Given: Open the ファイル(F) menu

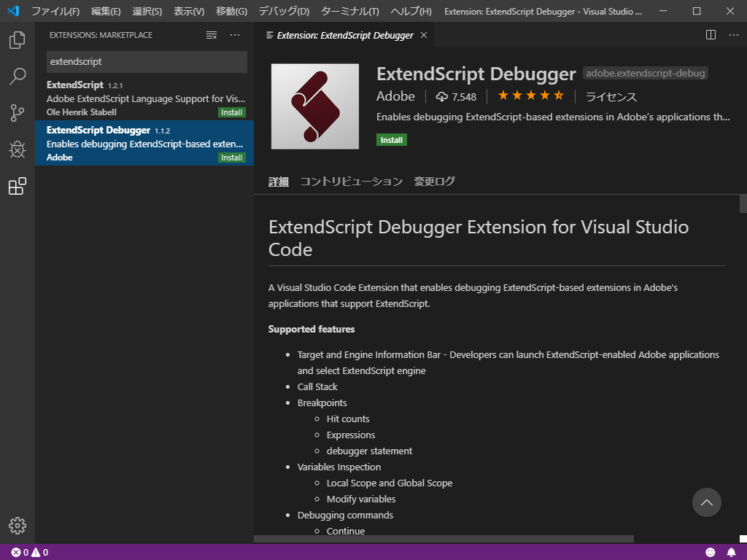Looking at the screenshot, I should pyautogui.click(x=55, y=12).
